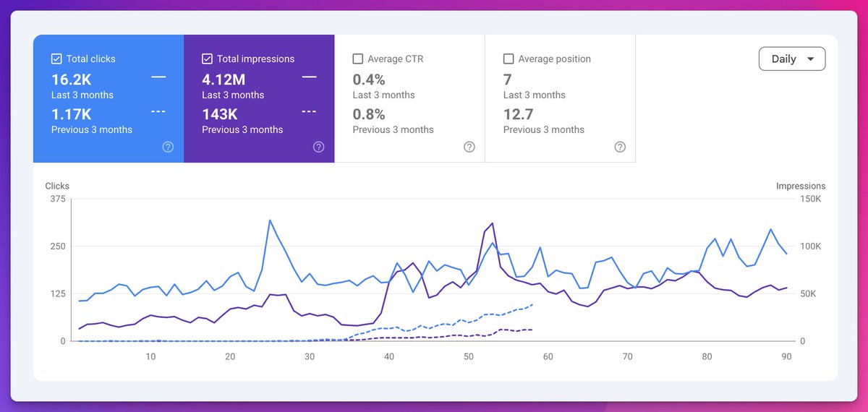Click day 10 on the x-axis
Image resolution: width=868 pixels, height=412 pixels.
pos(150,356)
